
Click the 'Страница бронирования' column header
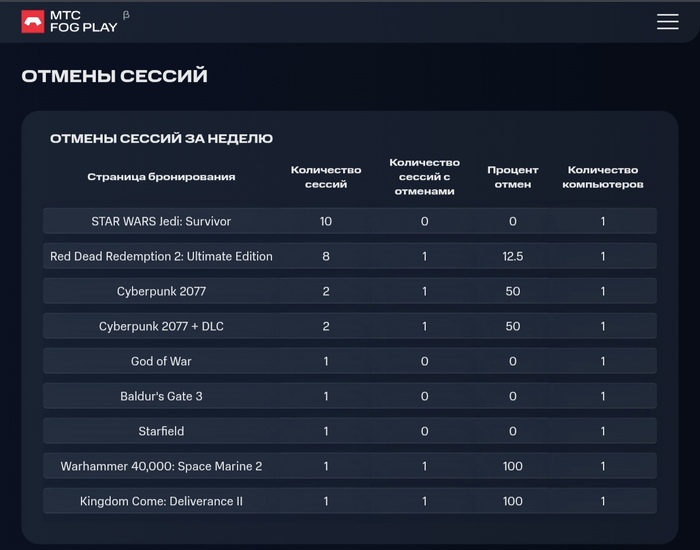[161, 177]
